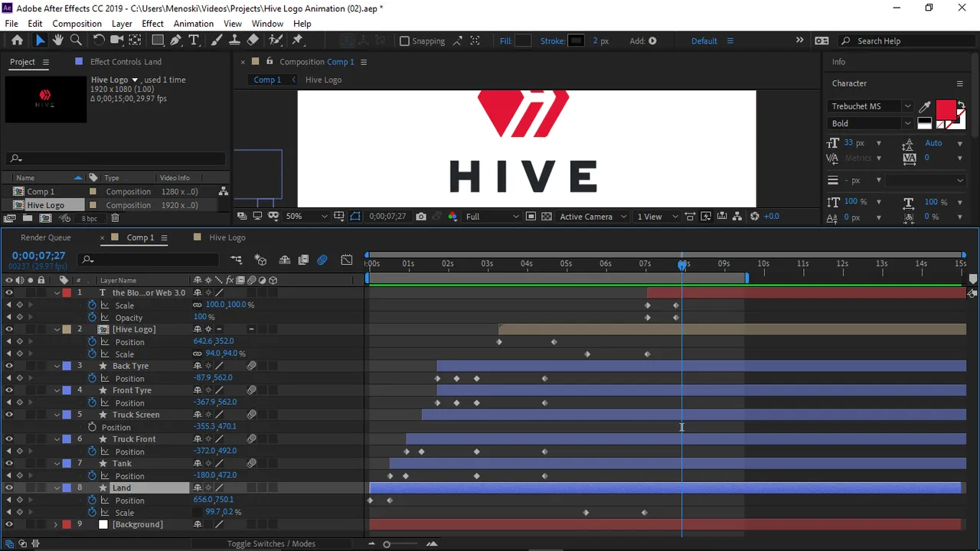Open the font family Trebuchet MS dropdown

point(871,106)
